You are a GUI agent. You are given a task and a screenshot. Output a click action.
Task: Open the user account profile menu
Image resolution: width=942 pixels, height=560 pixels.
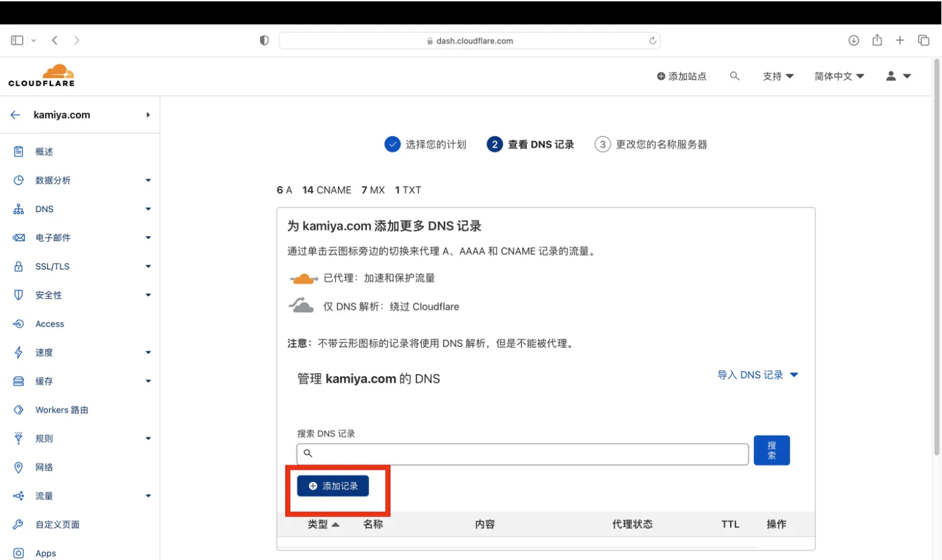(898, 77)
